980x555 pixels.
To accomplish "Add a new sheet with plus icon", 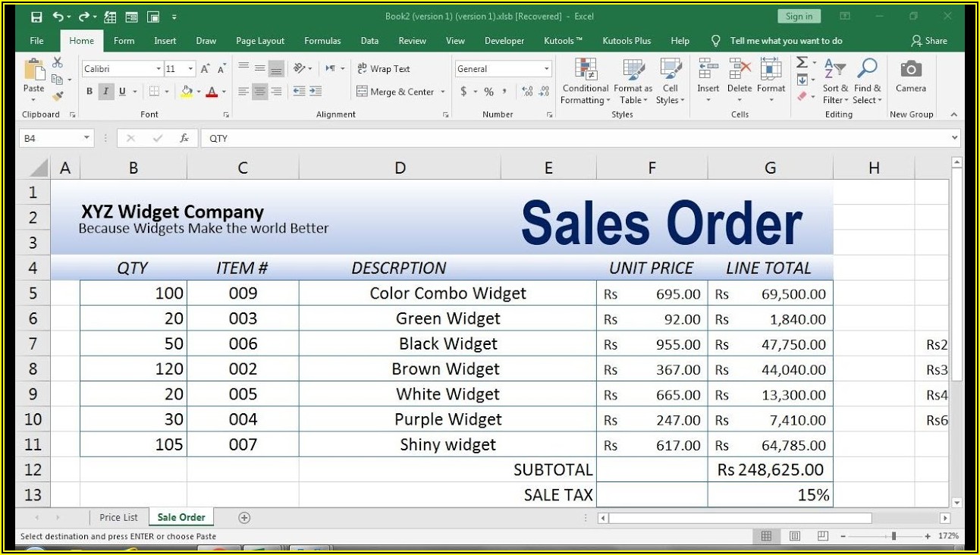I will (244, 518).
